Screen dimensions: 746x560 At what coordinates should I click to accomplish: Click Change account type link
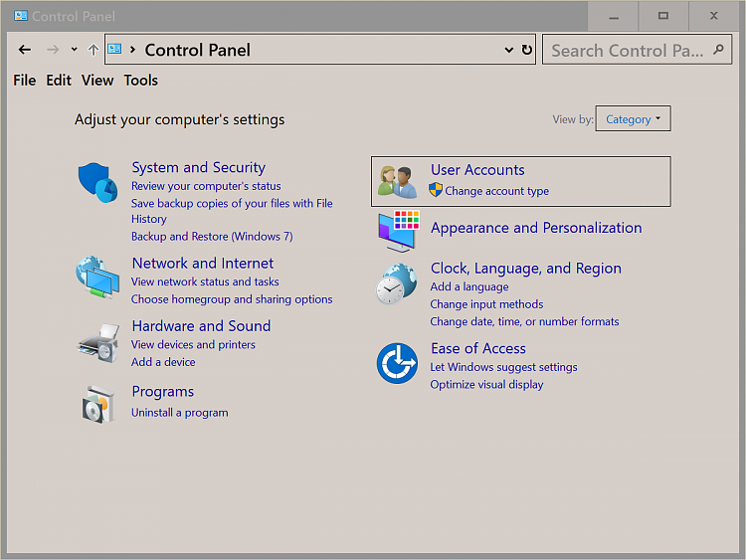(496, 191)
